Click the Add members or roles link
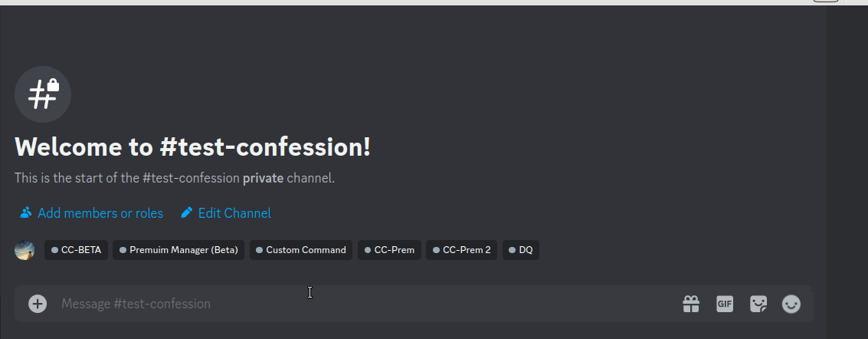The width and height of the screenshot is (868, 339). (100, 213)
